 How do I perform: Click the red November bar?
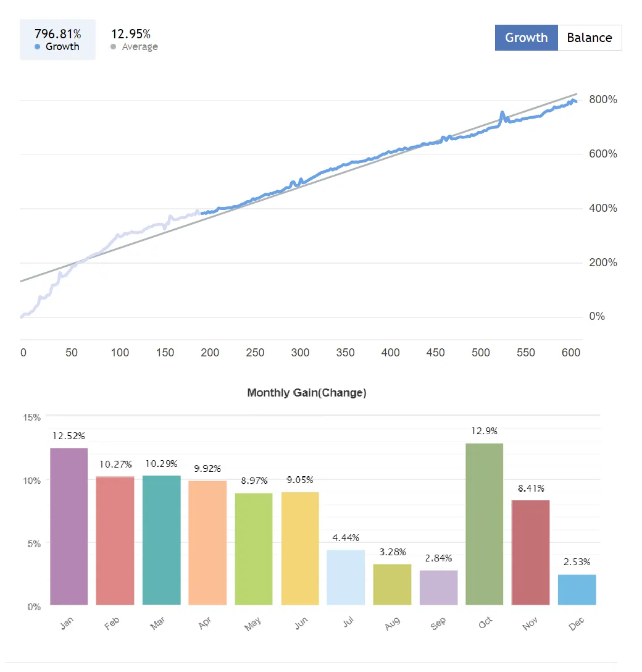click(530, 552)
